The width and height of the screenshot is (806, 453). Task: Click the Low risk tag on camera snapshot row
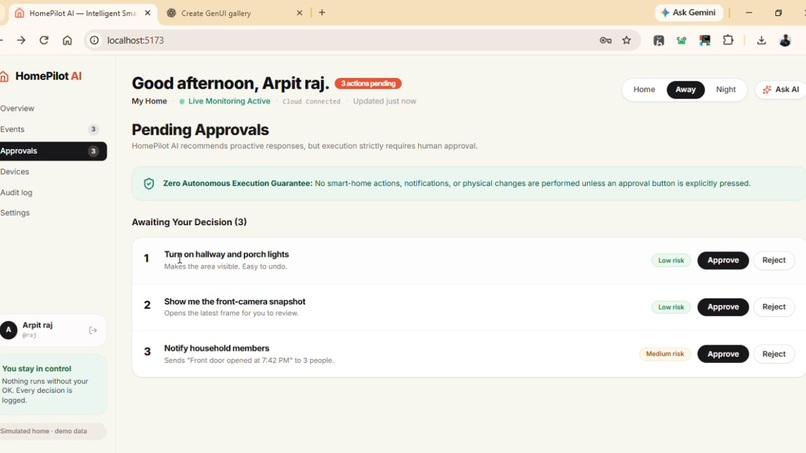point(671,307)
